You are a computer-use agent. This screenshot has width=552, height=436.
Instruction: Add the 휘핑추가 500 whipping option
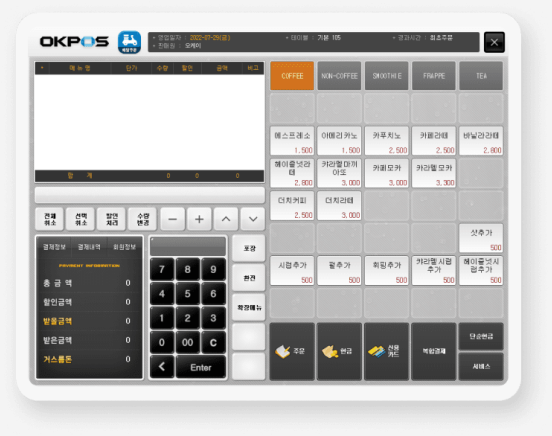click(x=387, y=270)
